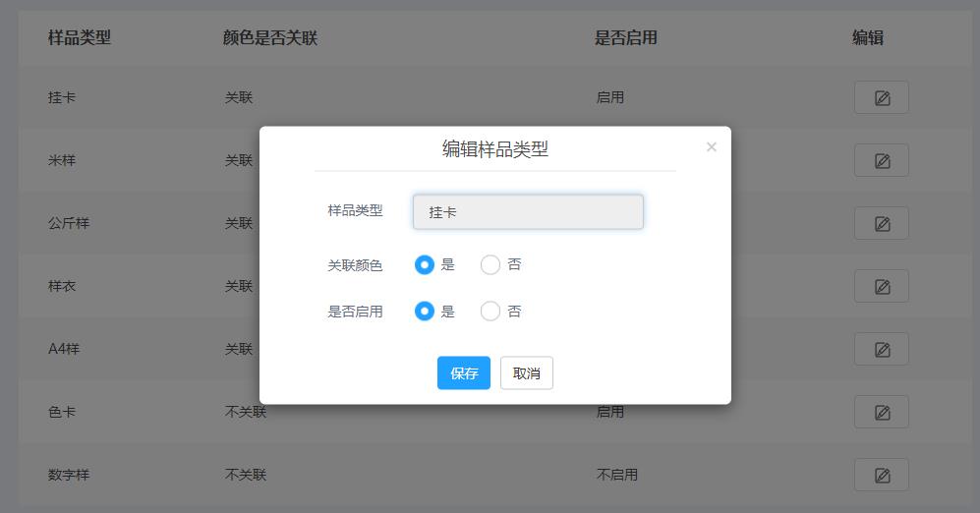This screenshot has width=980, height=513.
Task: Click the 是否启用 column header
Action: pos(625,37)
